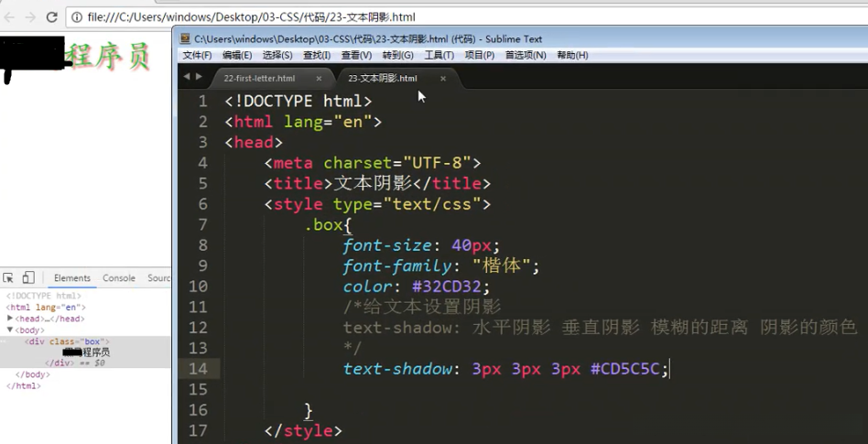Open the 编辑(E) menu in Sublime Text
Viewport: 868px width, 444px height.
pos(237,55)
